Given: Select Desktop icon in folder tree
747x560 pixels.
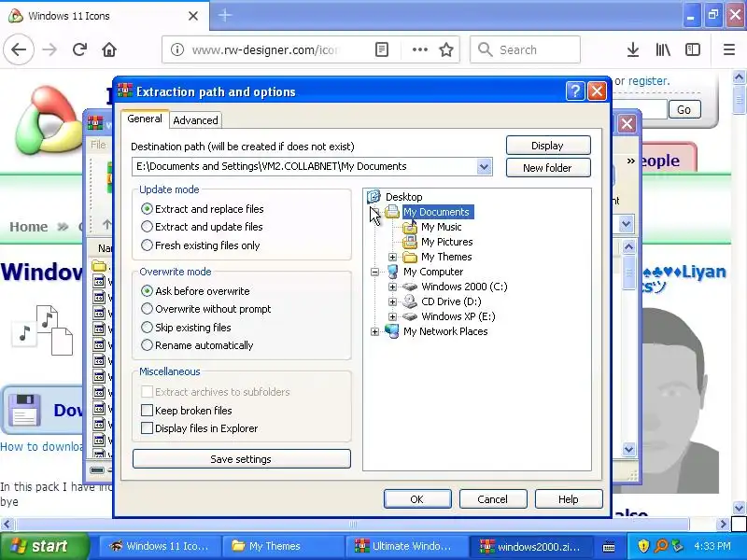Looking at the screenshot, I should tap(374, 196).
